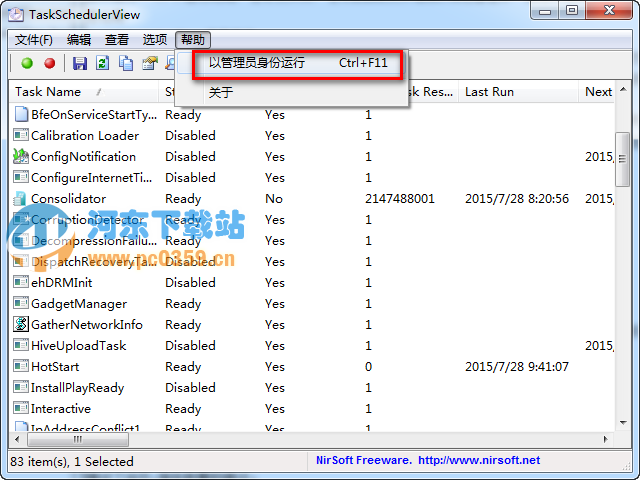Image resolution: width=640 pixels, height=480 pixels.
Task: Click the GatherNetworkInfo task icon
Action: click(x=21, y=324)
